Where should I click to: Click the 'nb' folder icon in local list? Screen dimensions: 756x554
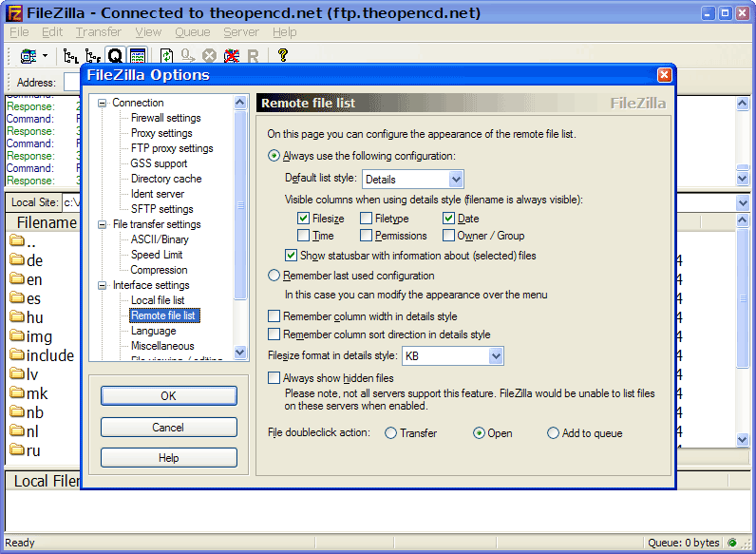17,411
